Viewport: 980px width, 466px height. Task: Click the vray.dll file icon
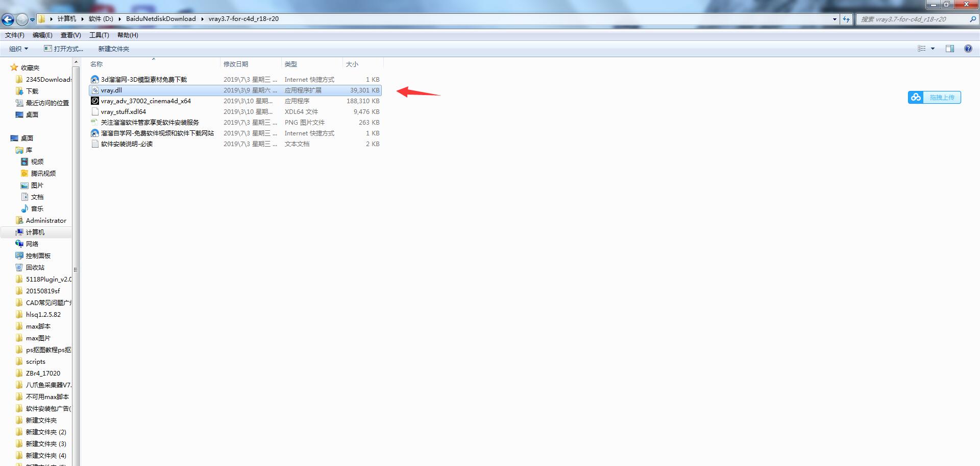click(94, 90)
